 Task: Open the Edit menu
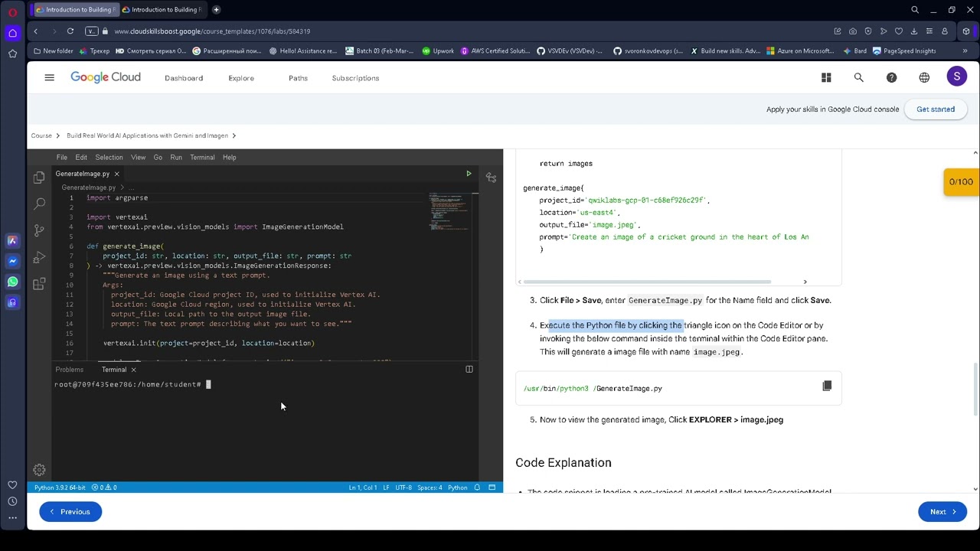pyautogui.click(x=81, y=157)
